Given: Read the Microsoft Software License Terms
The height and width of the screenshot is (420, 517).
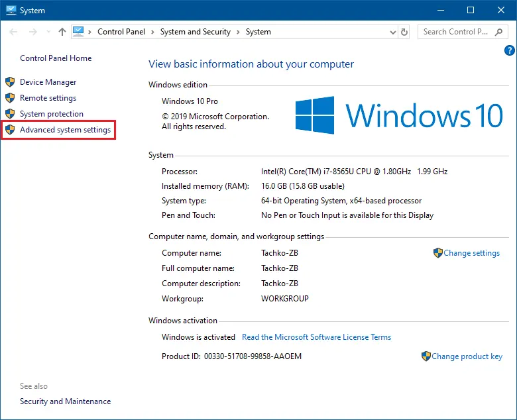Looking at the screenshot, I should pyautogui.click(x=317, y=337).
